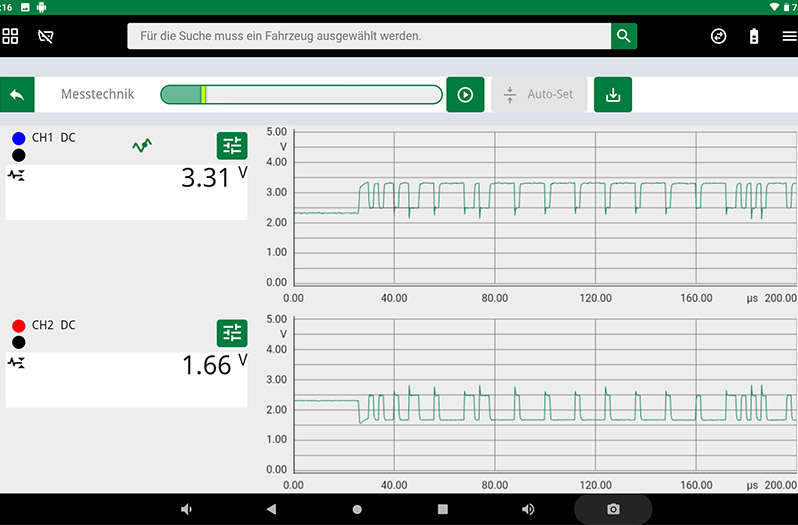This screenshot has height=525, width=798.
Task: Go back with the green arrow button
Action: (x=17, y=95)
